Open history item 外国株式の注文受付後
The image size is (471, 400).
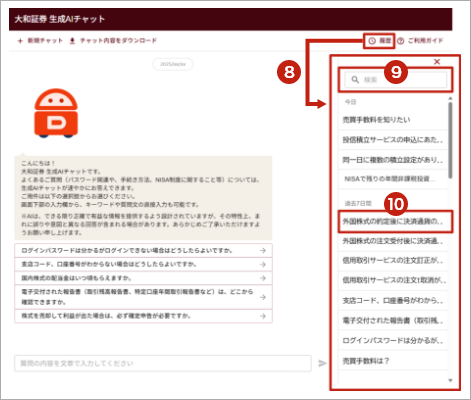[393, 241]
